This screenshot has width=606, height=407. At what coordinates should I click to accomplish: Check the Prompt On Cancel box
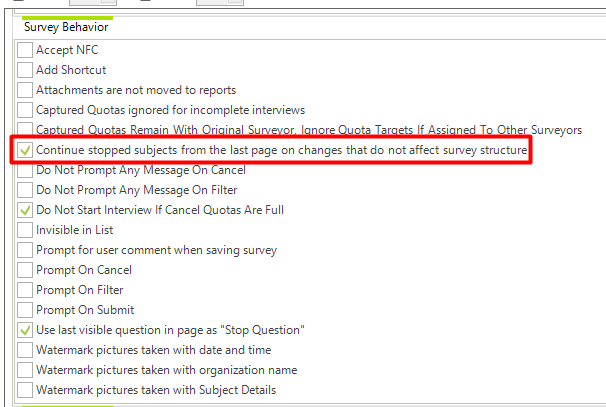(25, 270)
